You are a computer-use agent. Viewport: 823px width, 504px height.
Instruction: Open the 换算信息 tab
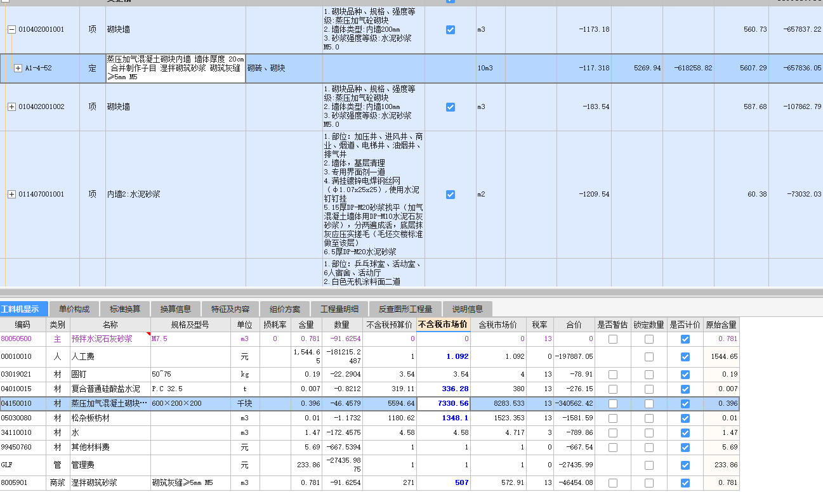(x=176, y=309)
